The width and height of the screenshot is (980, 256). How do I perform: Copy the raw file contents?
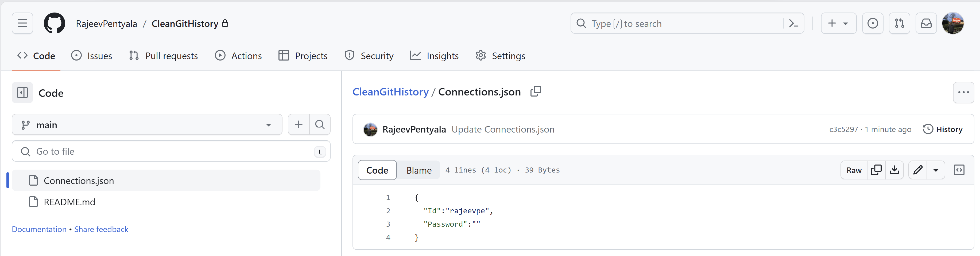click(876, 170)
